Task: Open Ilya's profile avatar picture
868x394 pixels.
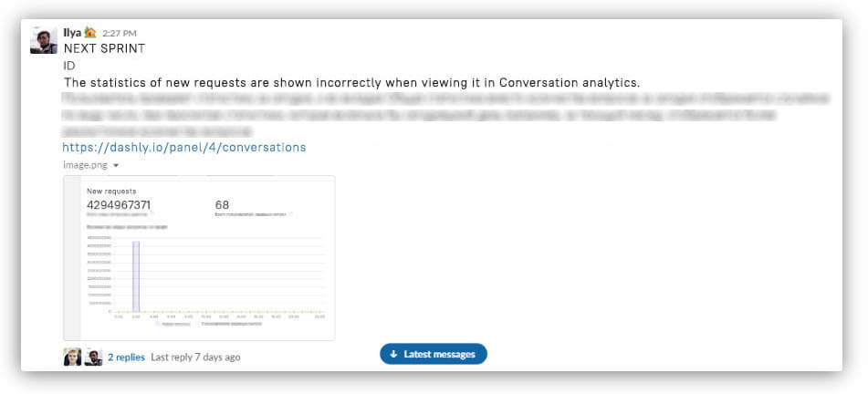Action: point(44,40)
